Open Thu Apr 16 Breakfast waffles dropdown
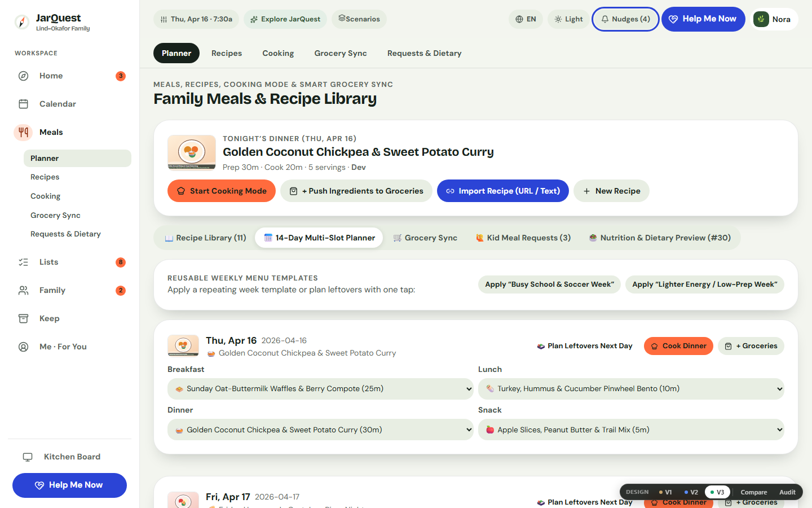812x508 pixels. coord(320,389)
